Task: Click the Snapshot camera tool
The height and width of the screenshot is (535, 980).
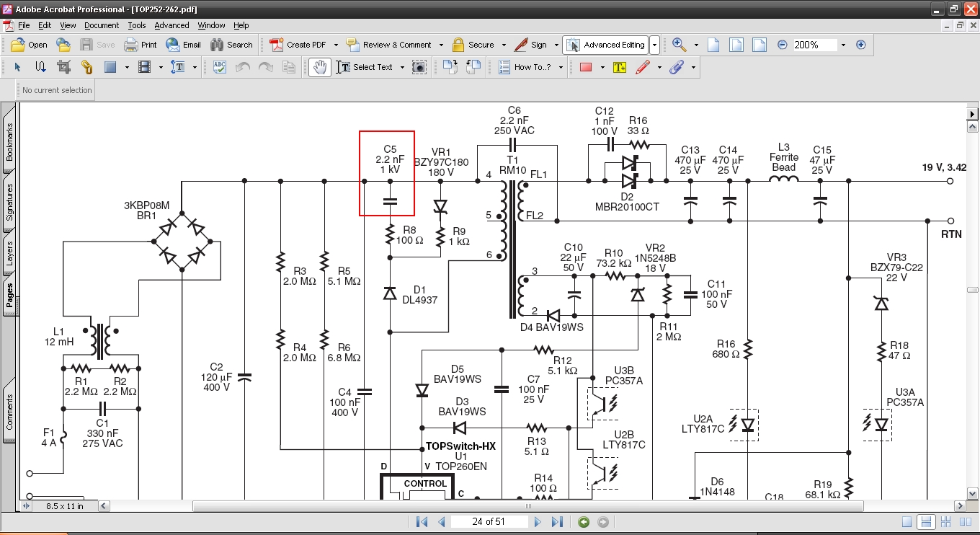Action: (419, 67)
